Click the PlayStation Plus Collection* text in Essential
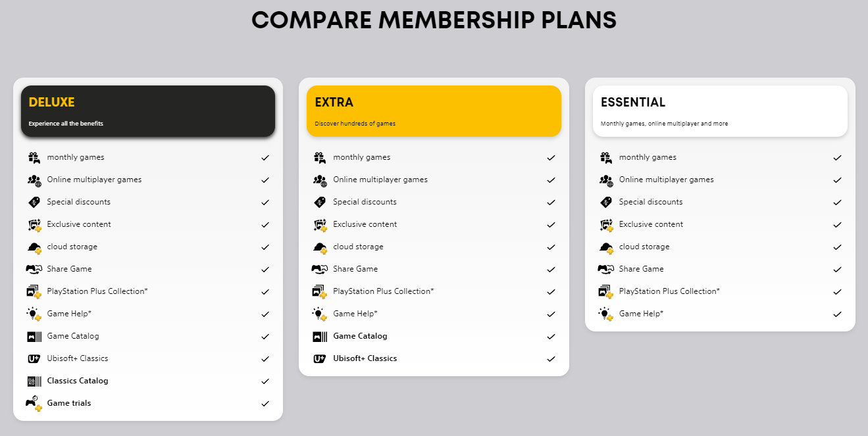This screenshot has width=868, height=436. pos(669,291)
